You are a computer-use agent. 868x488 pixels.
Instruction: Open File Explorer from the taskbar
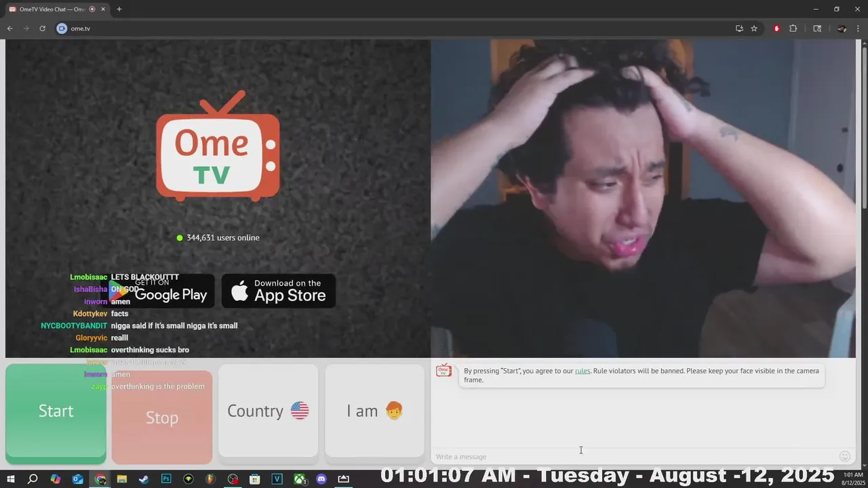[121, 479]
